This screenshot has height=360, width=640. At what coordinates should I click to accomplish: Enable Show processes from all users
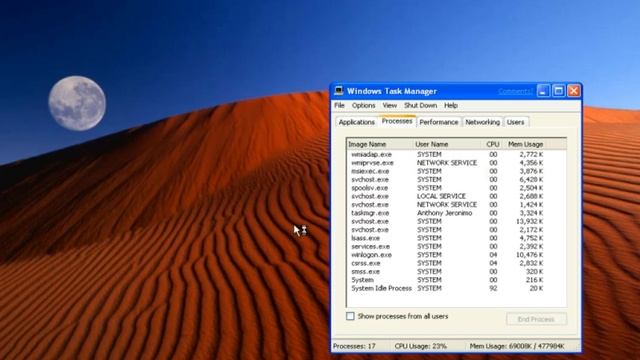[350, 316]
